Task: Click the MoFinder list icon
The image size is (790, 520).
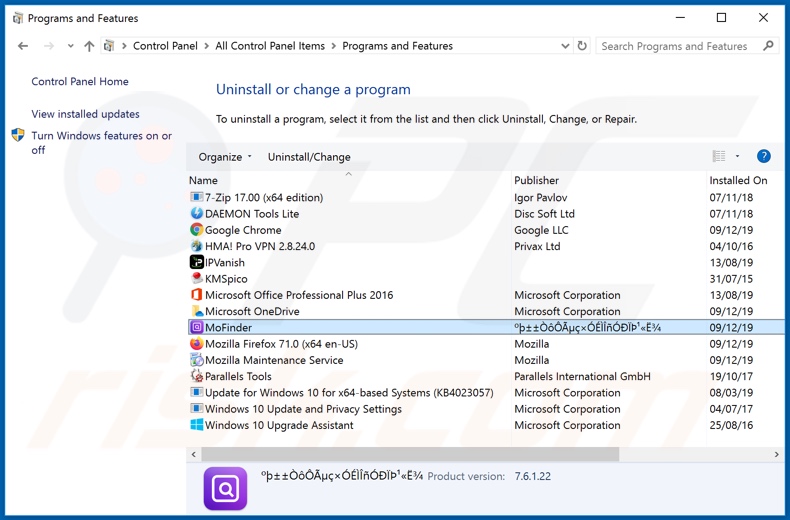Action: pos(196,328)
